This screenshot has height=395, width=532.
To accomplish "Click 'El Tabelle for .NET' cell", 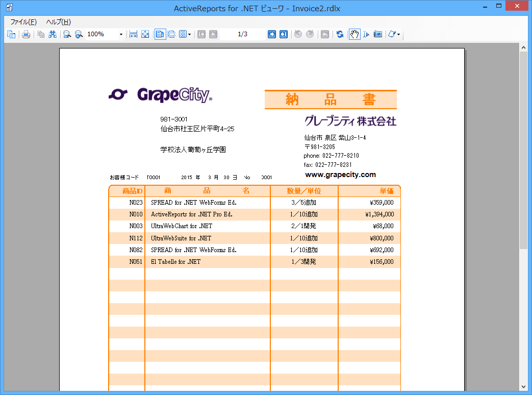I will (x=176, y=262).
